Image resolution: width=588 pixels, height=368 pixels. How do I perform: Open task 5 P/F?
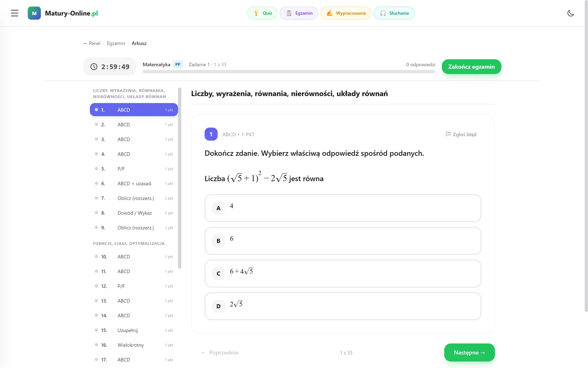tap(134, 169)
